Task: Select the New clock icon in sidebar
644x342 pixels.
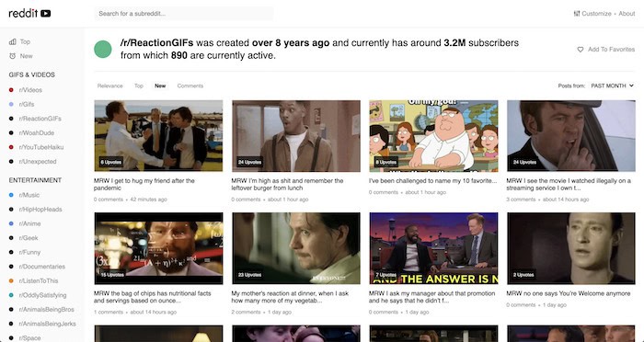Action: (12, 56)
